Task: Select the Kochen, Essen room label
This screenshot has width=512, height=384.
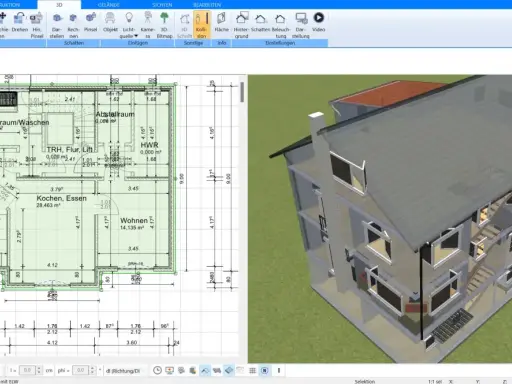Action: coord(61,198)
